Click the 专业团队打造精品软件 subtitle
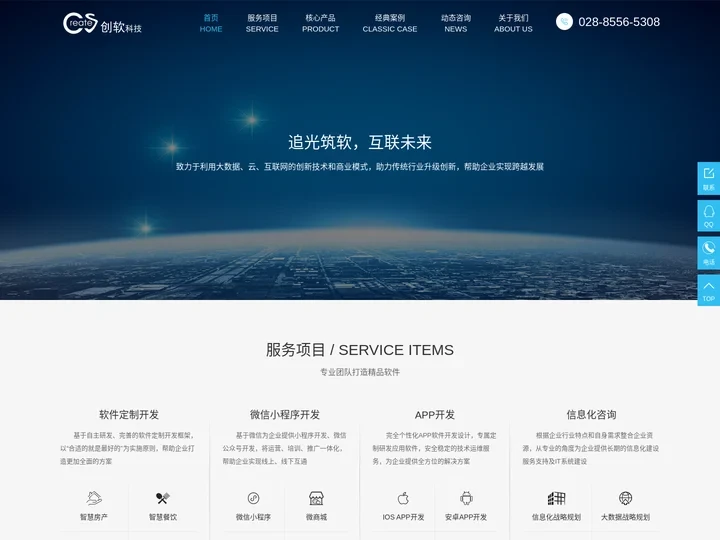Viewport: 720px width, 540px height. coord(360,372)
